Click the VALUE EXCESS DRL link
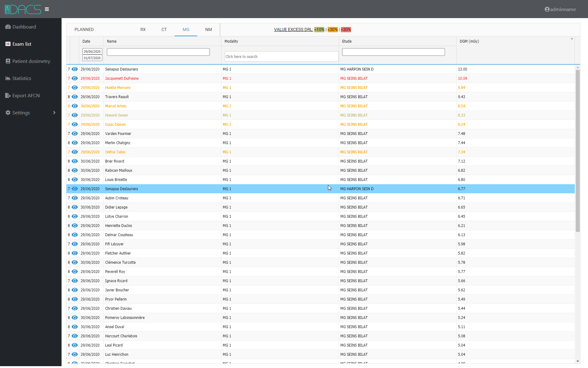The height and width of the screenshot is (368, 588). [293, 30]
